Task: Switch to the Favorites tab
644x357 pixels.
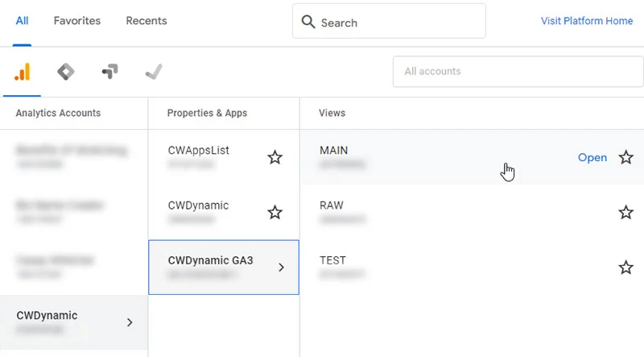Action: [x=77, y=21]
